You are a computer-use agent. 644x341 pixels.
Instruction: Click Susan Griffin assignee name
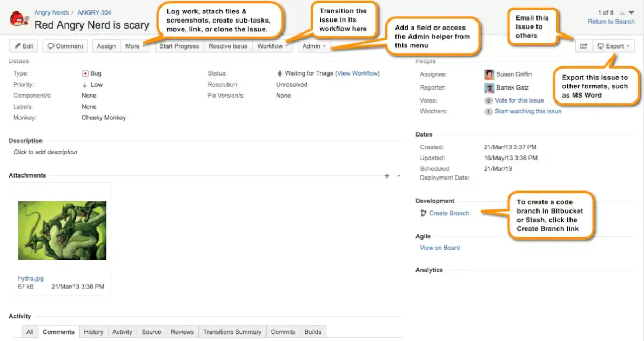(514, 74)
